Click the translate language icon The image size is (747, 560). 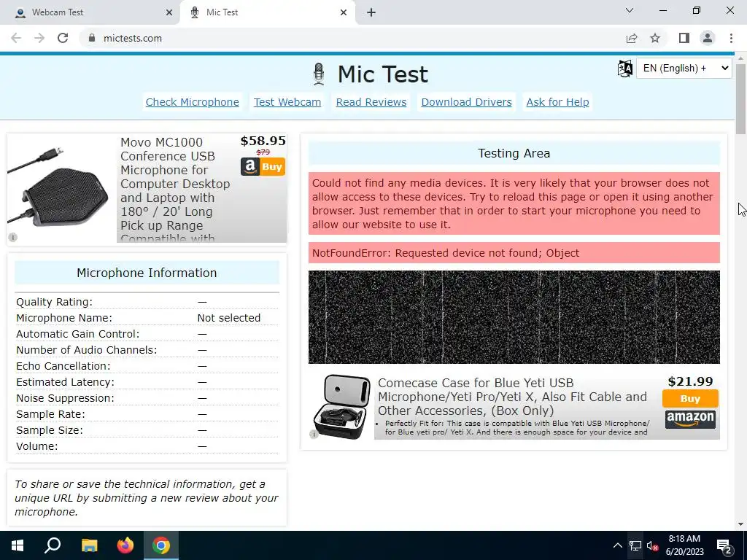[x=625, y=69]
